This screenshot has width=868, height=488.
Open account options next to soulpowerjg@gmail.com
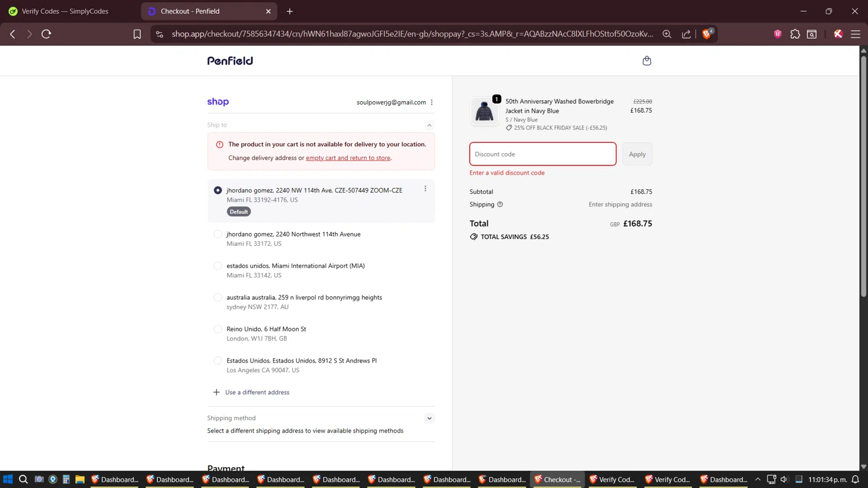(x=432, y=102)
